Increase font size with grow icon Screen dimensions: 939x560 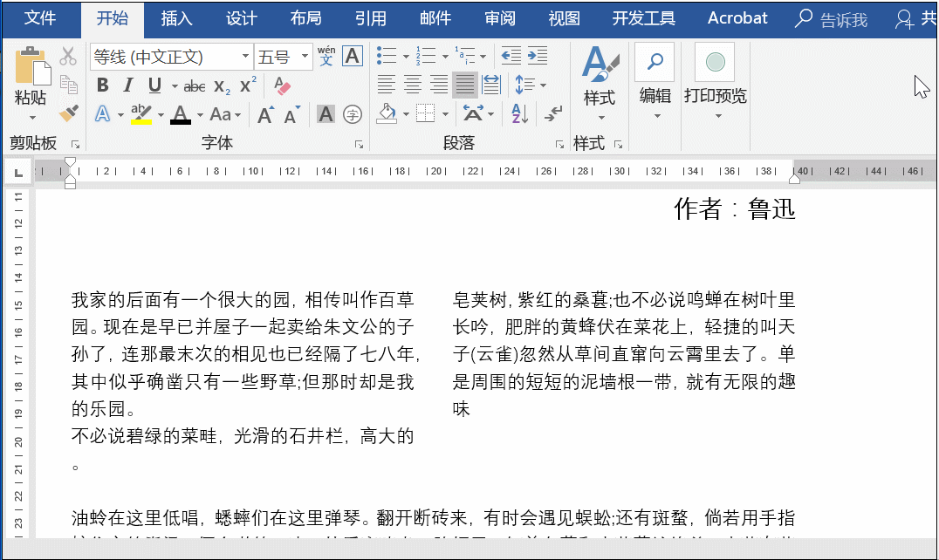click(265, 114)
